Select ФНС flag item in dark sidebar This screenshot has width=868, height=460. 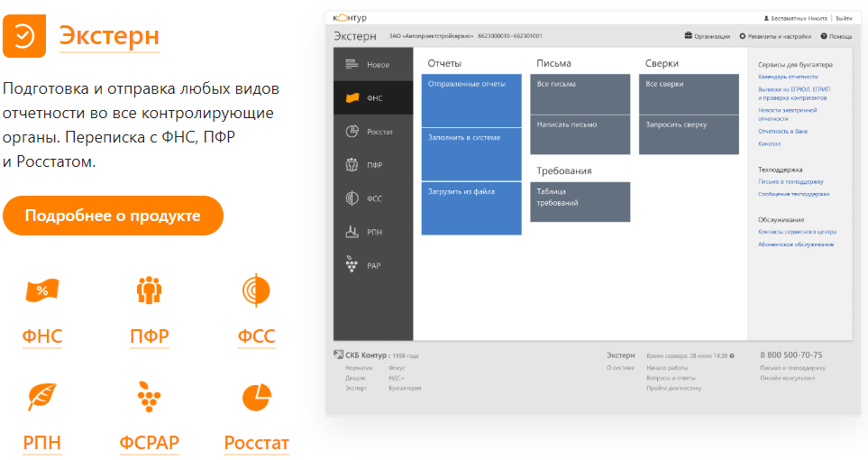[373, 98]
